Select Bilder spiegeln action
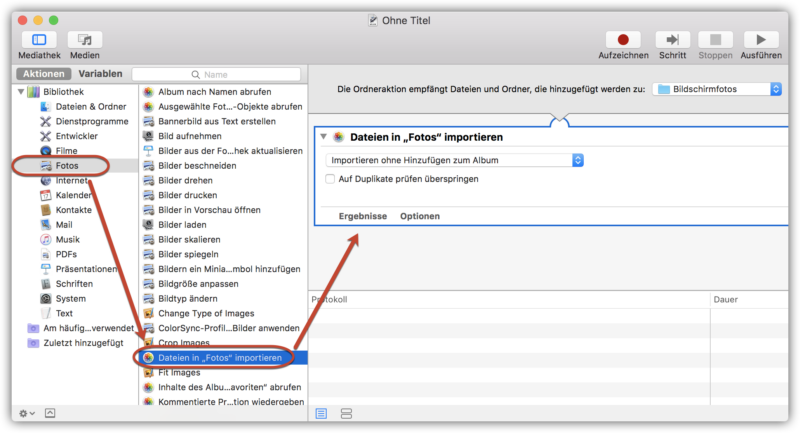 [188, 254]
